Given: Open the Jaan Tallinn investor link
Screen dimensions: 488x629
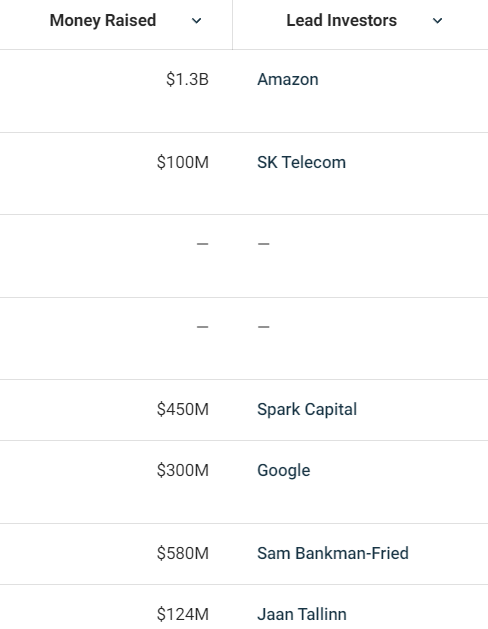Looking at the screenshot, I should pos(302,614).
